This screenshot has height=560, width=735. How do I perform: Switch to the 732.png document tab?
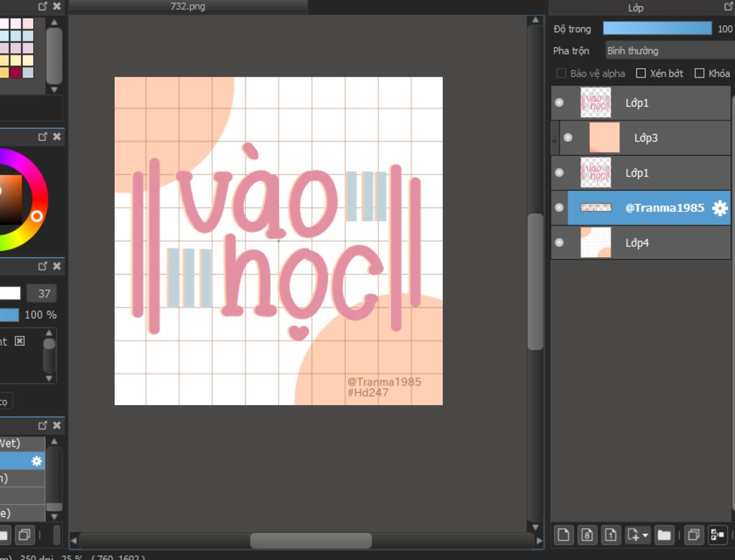(188, 6)
